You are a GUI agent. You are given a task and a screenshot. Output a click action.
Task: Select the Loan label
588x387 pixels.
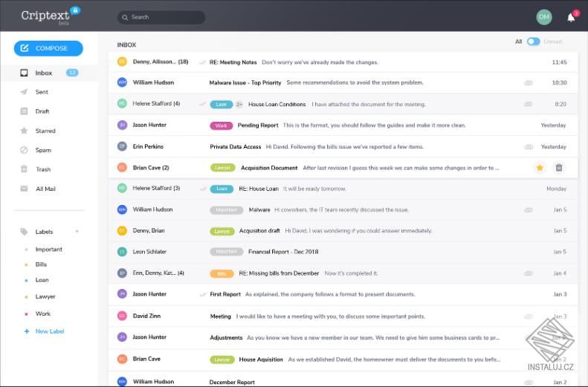pyautogui.click(x=42, y=280)
